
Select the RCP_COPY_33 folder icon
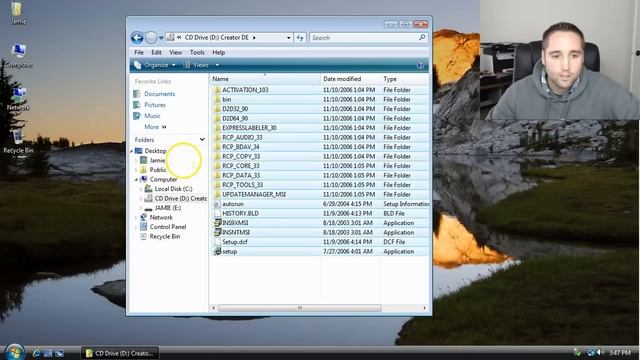click(x=217, y=156)
